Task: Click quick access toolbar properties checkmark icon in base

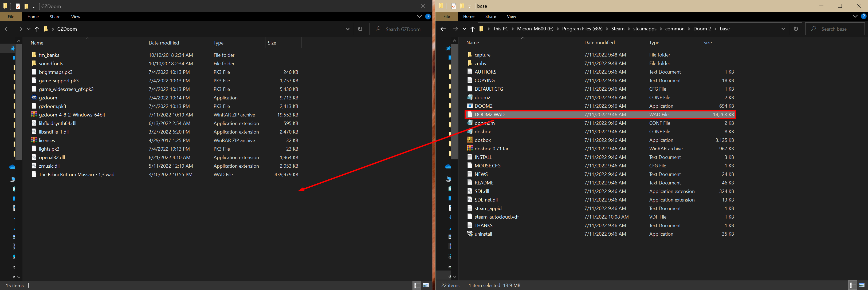Action: pos(454,6)
